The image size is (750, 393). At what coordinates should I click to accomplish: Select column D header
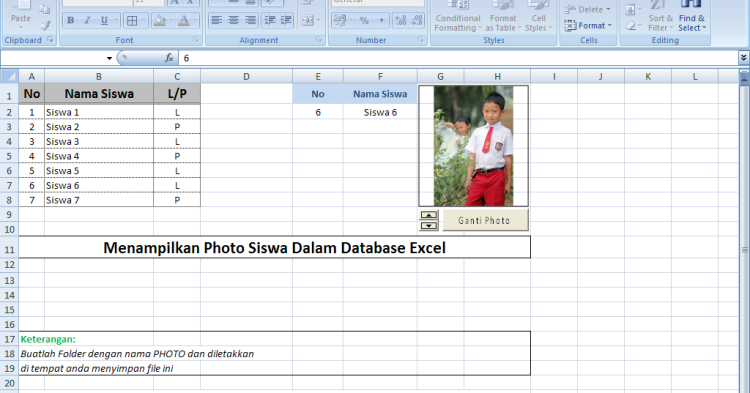(246, 76)
